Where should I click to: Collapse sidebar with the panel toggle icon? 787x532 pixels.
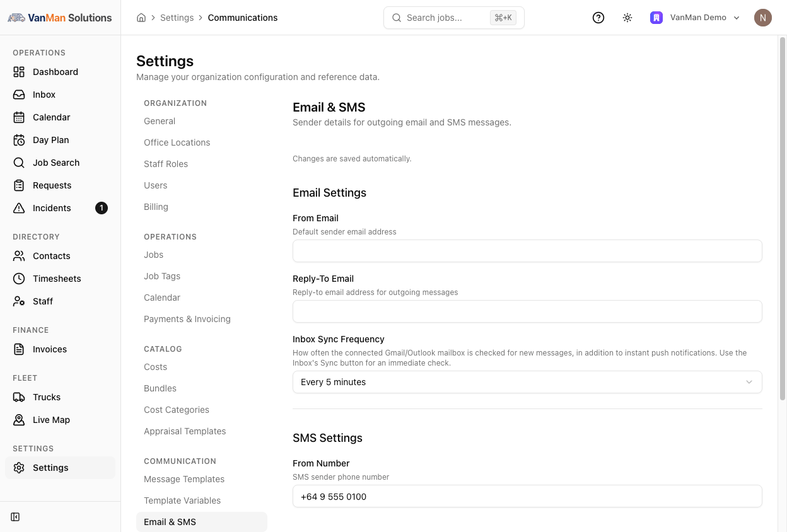(x=15, y=517)
